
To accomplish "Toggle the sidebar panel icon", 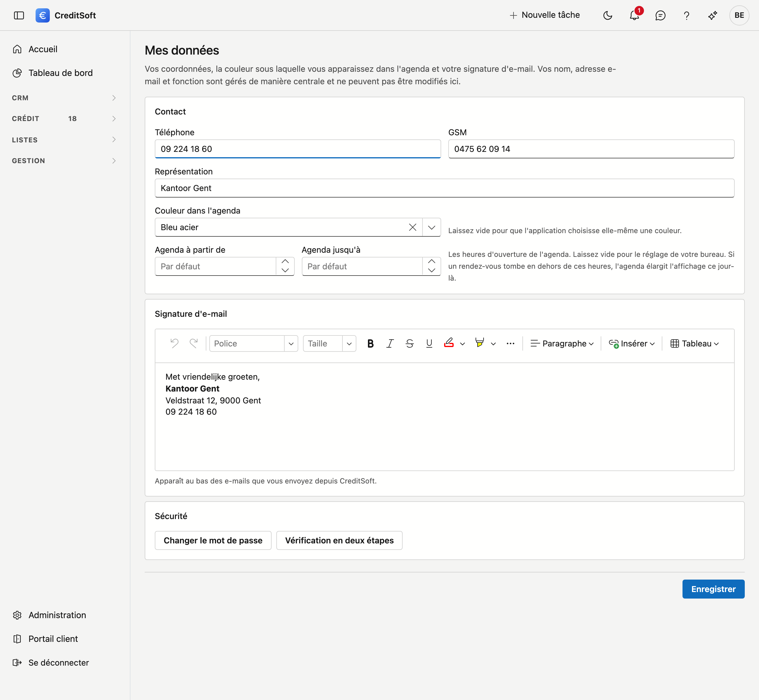I will tap(19, 15).
